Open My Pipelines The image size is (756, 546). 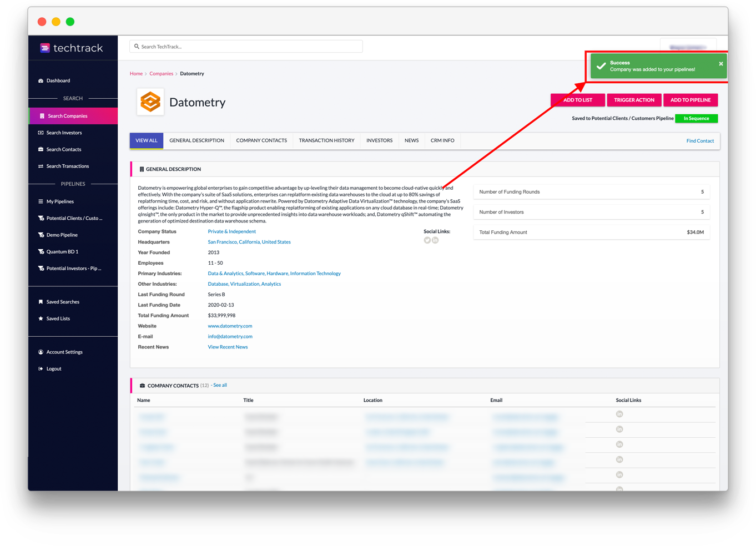pos(61,201)
